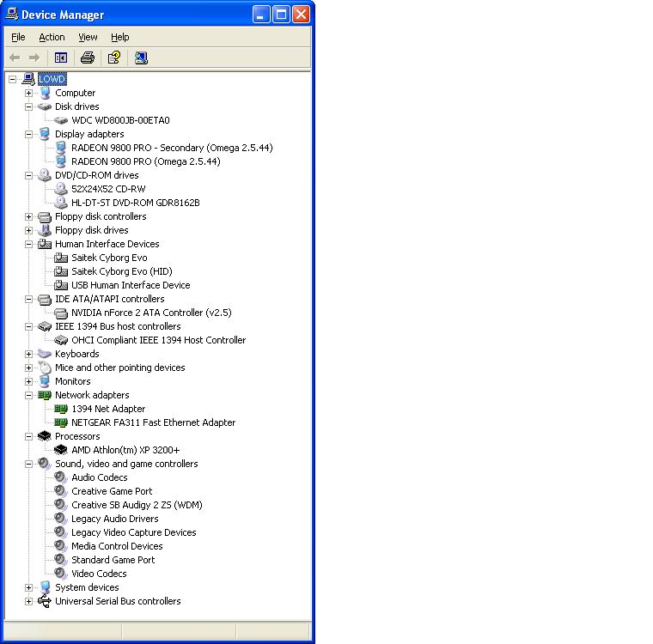The width and height of the screenshot is (653, 644).
Task: Expand the Keyboards category
Action: tap(28, 354)
